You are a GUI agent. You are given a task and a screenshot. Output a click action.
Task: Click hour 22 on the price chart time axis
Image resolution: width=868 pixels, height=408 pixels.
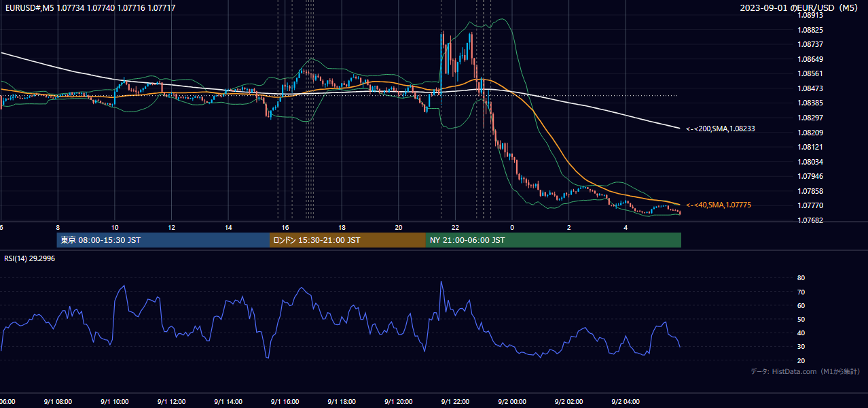point(456,227)
